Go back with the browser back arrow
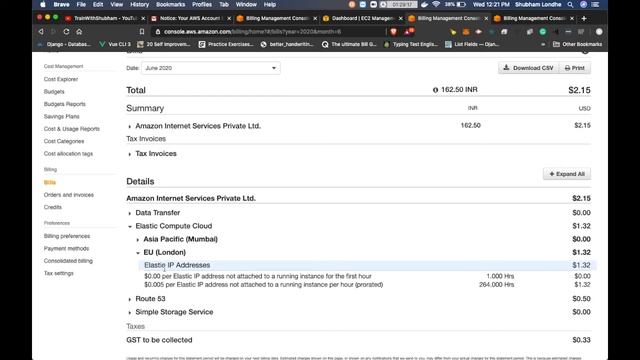 [x=41, y=31]
